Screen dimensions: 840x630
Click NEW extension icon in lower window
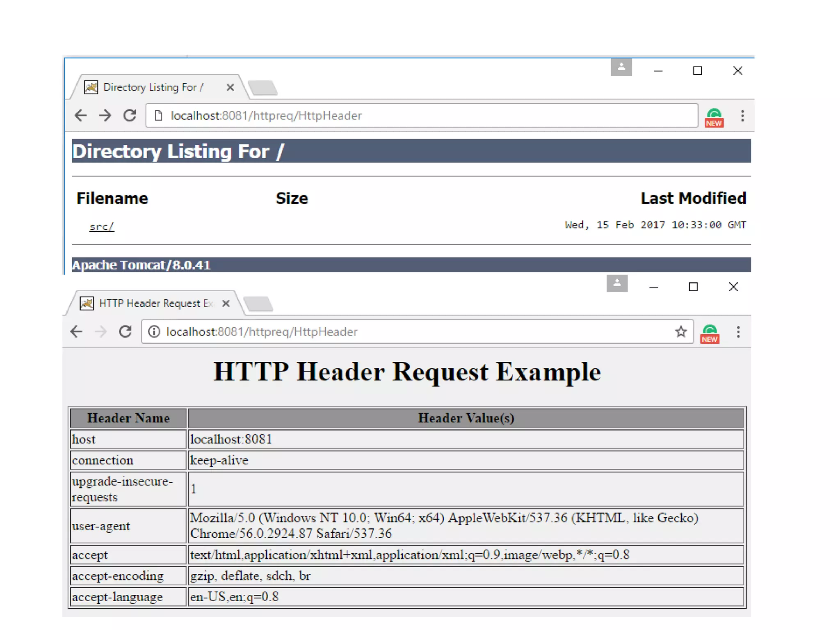710,334
